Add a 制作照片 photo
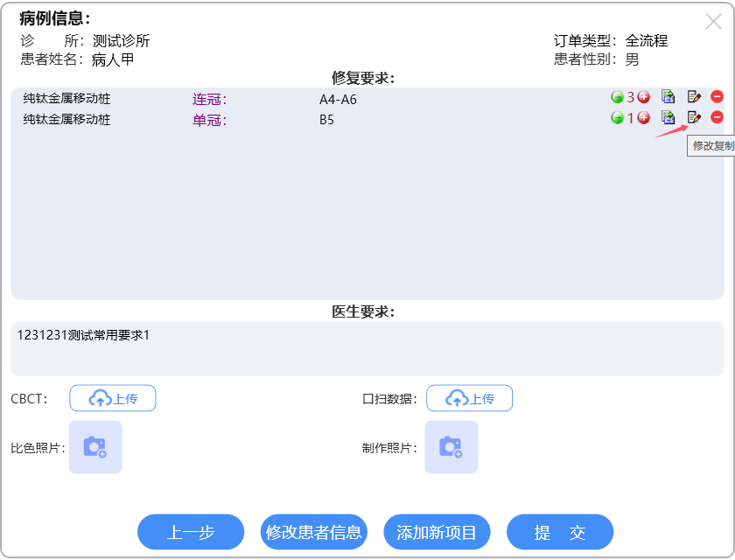This screenshot has height=560, width=735. [451, 447]
